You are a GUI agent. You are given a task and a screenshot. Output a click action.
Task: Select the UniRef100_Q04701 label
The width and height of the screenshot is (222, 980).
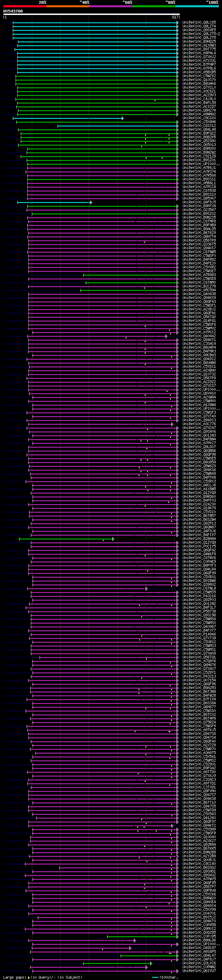199,913
